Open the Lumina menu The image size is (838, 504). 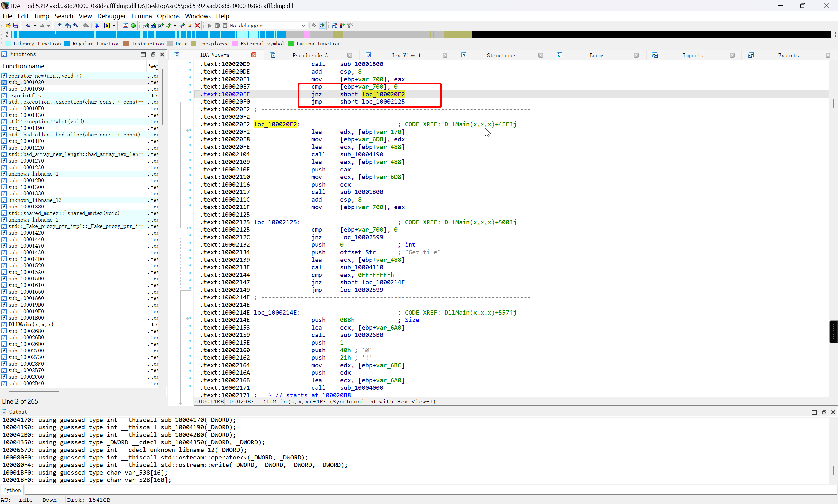[x=141, y=16]
